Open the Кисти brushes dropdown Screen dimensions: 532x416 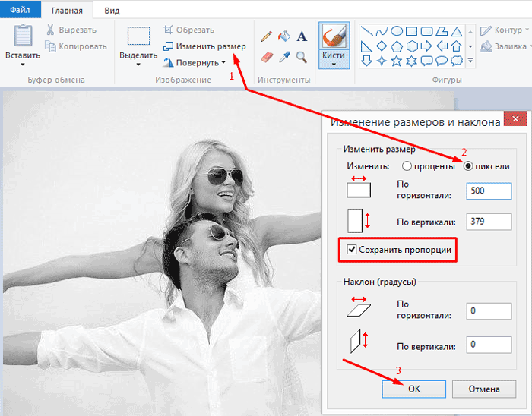pyautogui.click(x=334, y=64)
